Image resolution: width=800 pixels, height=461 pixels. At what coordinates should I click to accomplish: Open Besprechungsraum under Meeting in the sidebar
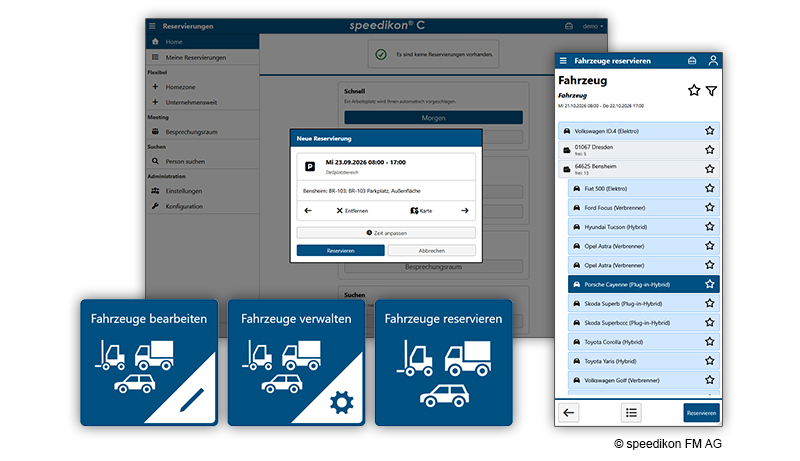203,132
